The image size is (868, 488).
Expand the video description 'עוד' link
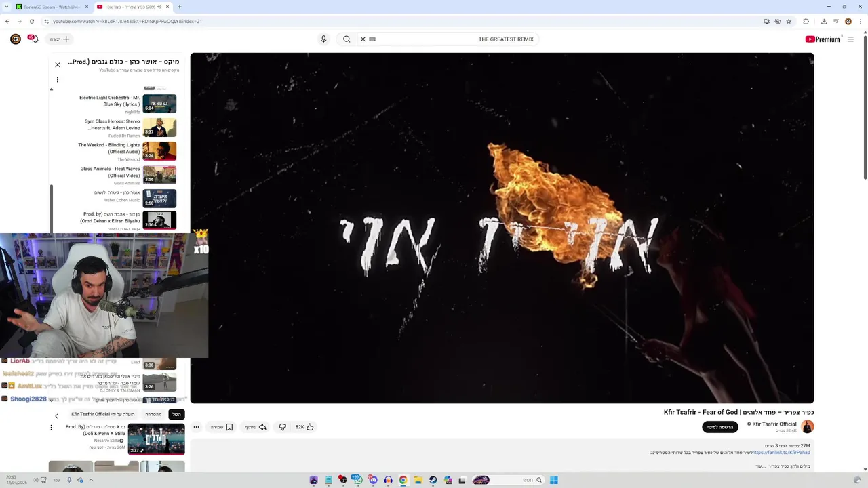[759, 466]
